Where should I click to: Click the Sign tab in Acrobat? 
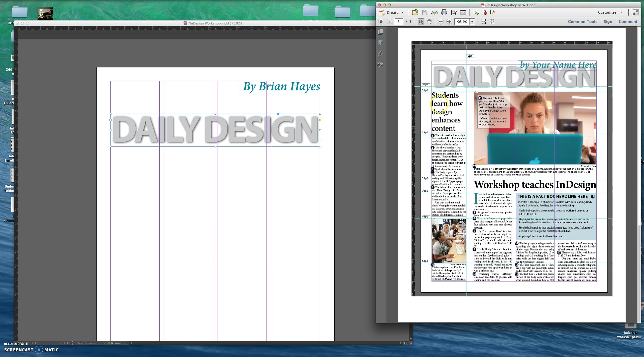[x=608, y=21]
